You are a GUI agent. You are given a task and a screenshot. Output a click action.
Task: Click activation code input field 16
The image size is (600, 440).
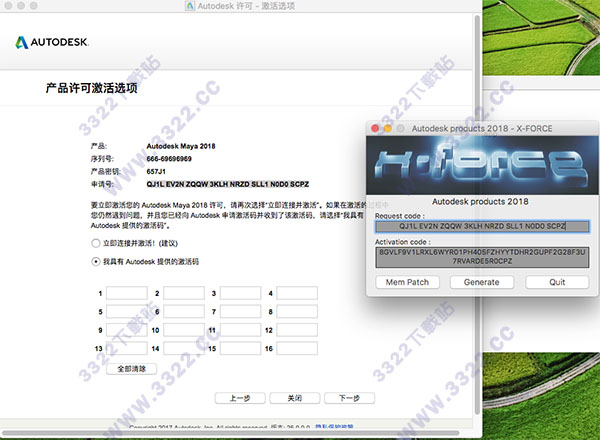click(297, 348)
